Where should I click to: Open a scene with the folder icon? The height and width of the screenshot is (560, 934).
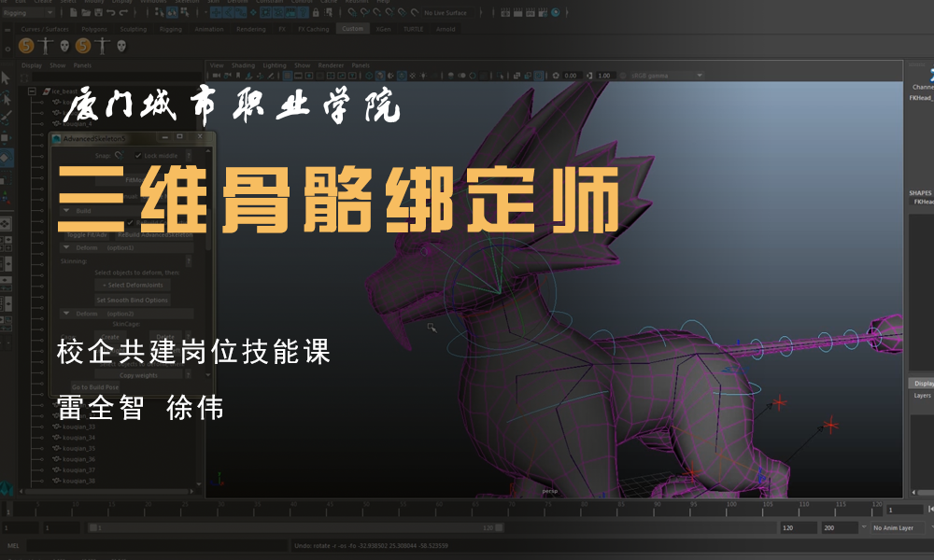click(x=86, y=12)
